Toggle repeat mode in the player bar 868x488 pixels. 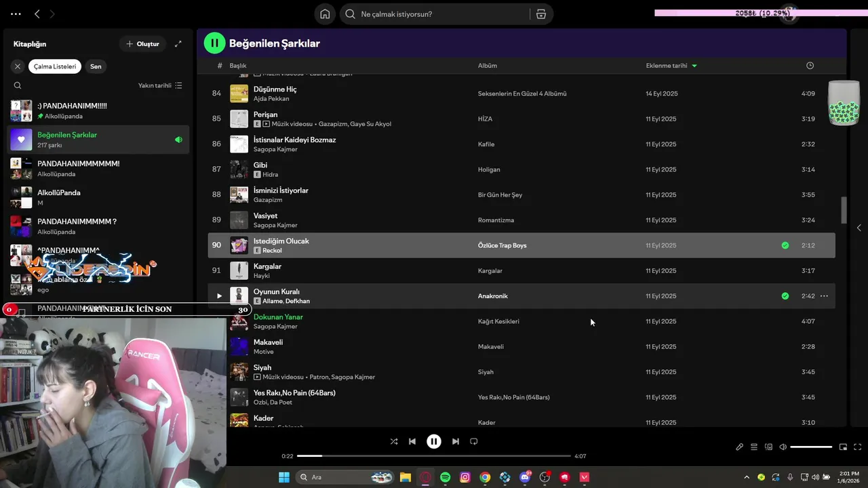pos(474,441)
